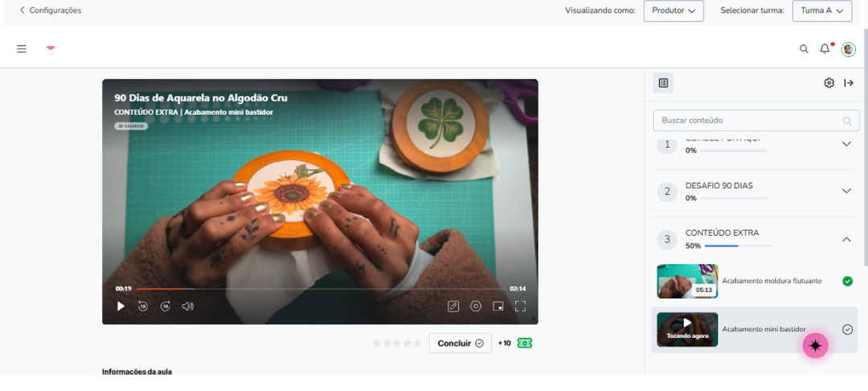This screenshot has width=868, height=391.
Task: Toggle completion check for Acabamento mini bastidor
Action: pyautogui.click(x=848, y=330)
